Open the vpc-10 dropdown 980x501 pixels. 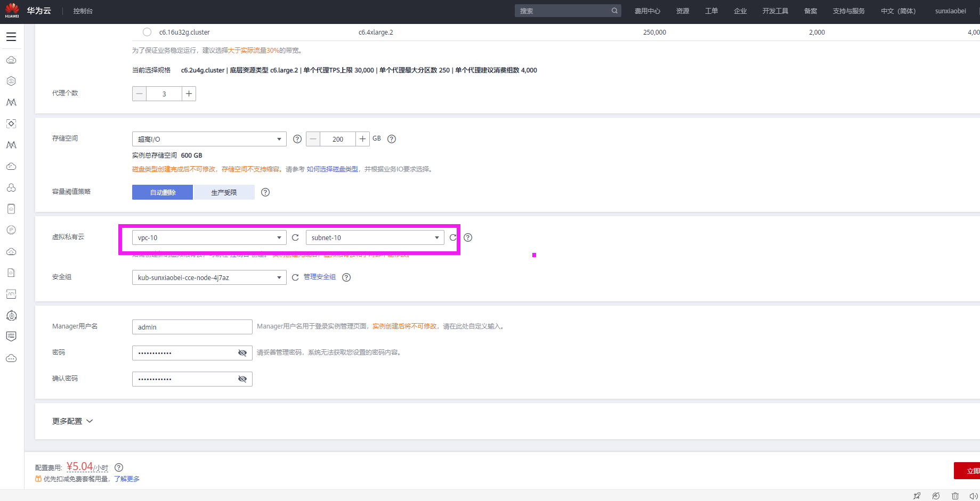pyautogui.click(x=209, y=237)
